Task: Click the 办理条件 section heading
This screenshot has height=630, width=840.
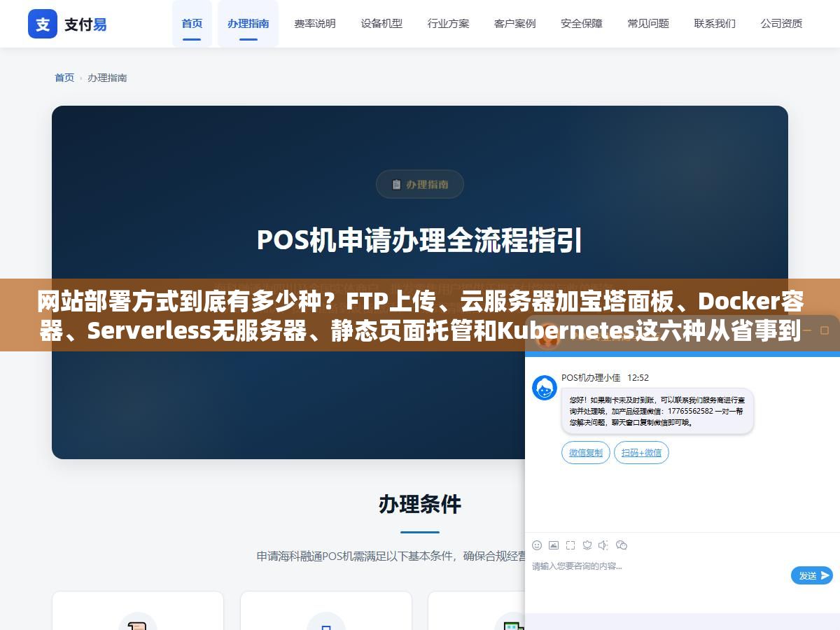Action: [x=420, y=504]
